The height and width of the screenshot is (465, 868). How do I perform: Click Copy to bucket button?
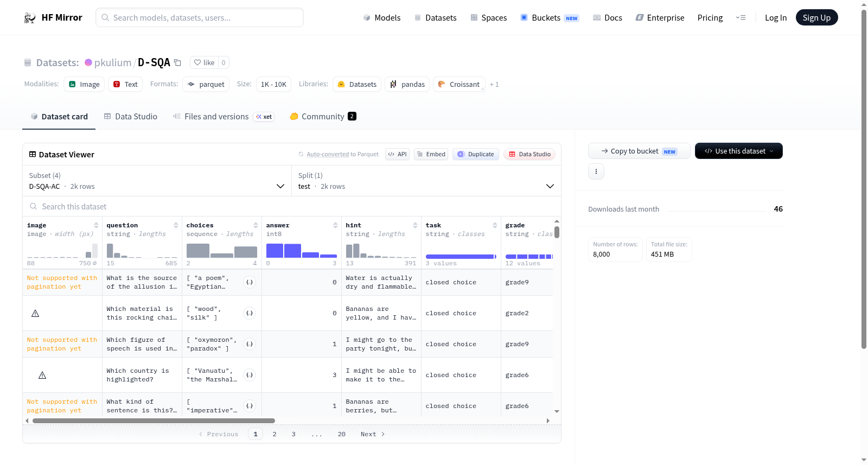click(x=639, y=151)
